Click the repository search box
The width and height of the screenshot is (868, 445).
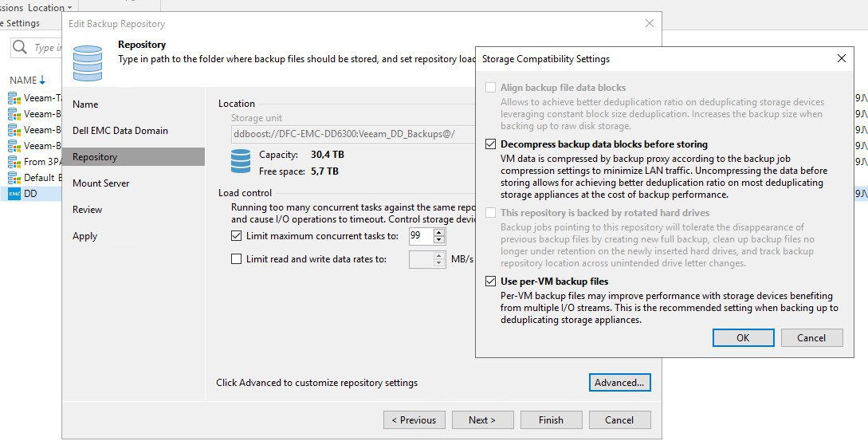37,48
